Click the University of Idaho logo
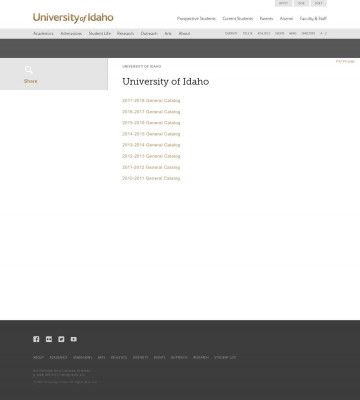 pos(73,18)
